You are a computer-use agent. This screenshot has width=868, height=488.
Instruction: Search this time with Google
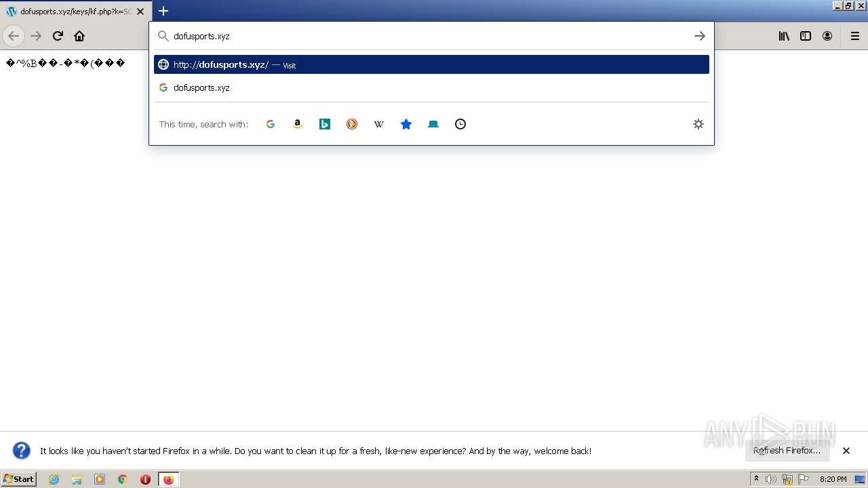[x=271, y=124]
